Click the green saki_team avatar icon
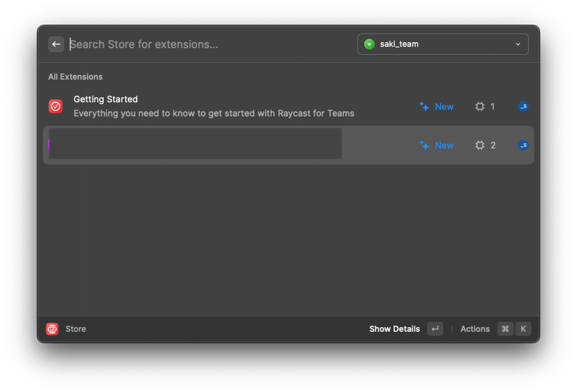Viewport: 577px width, 392px height. (369, 44)
